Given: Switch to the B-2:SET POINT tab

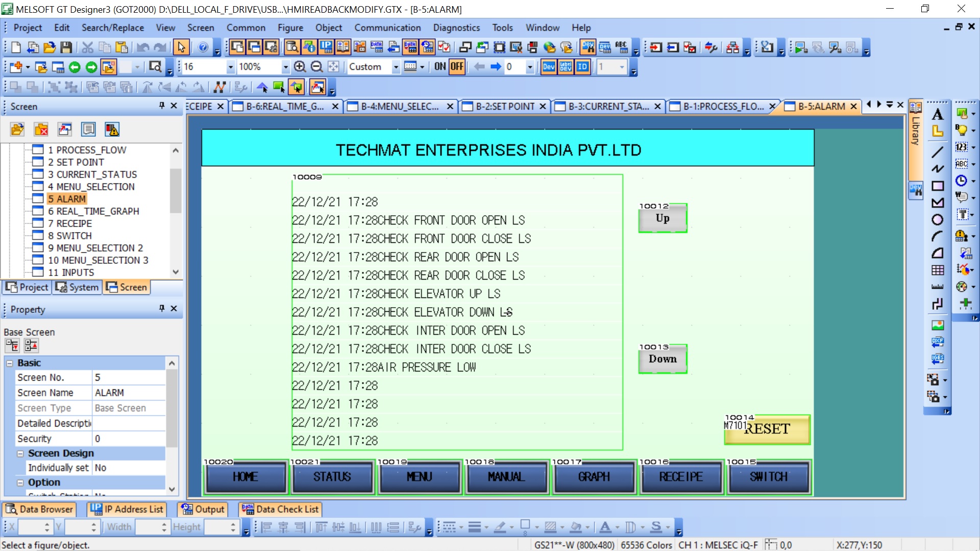Looking at the screenshot, I should click(504, 106).
